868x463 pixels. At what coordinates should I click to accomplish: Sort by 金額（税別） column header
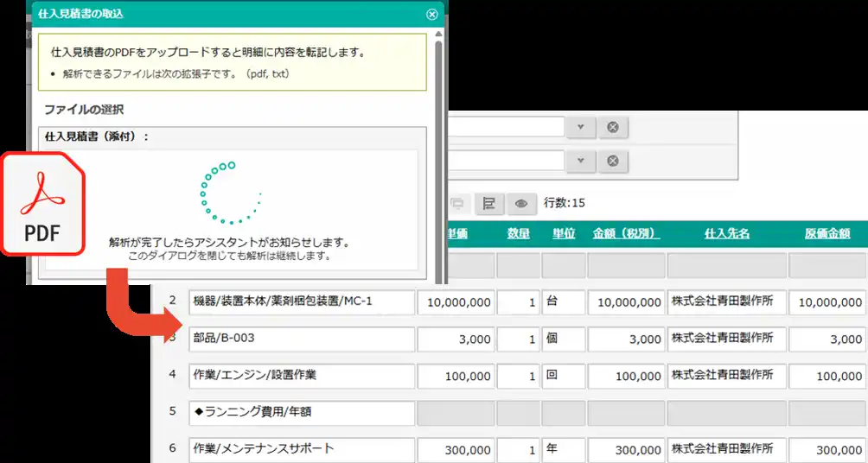click(626, 233)
